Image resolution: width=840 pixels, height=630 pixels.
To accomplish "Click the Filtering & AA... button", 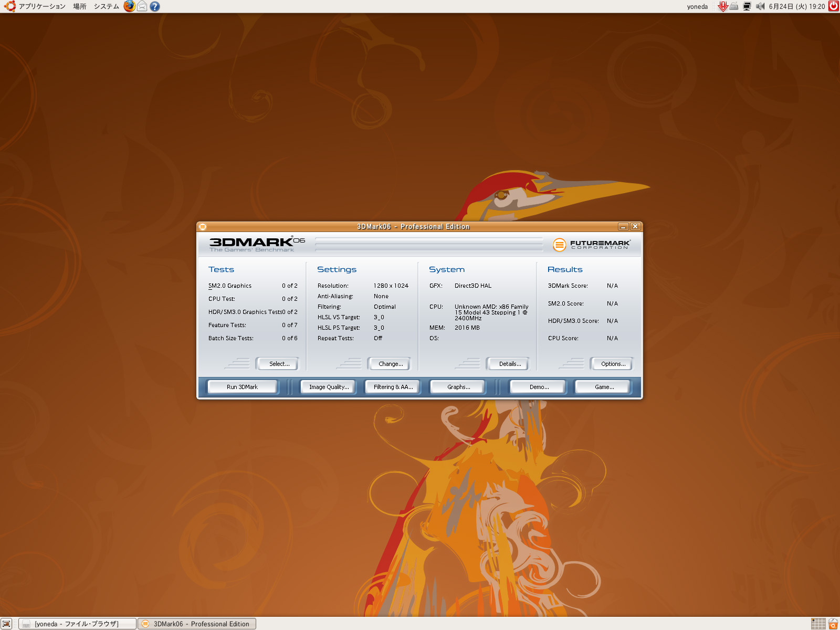I will pos(393,387).
